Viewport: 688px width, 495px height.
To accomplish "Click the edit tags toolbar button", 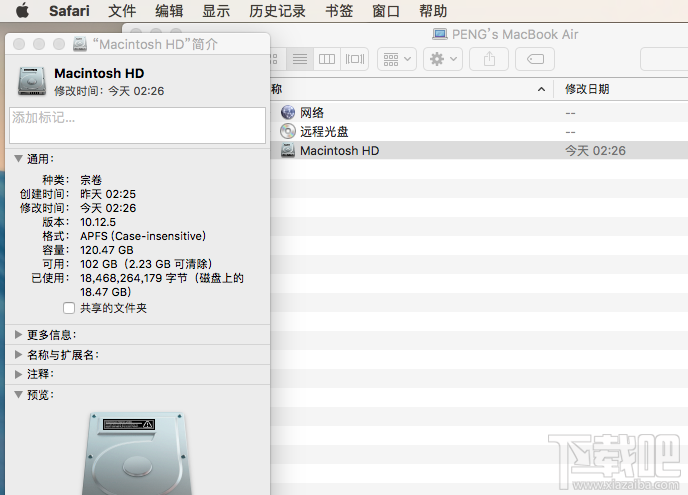I will (x=535, y=59).
